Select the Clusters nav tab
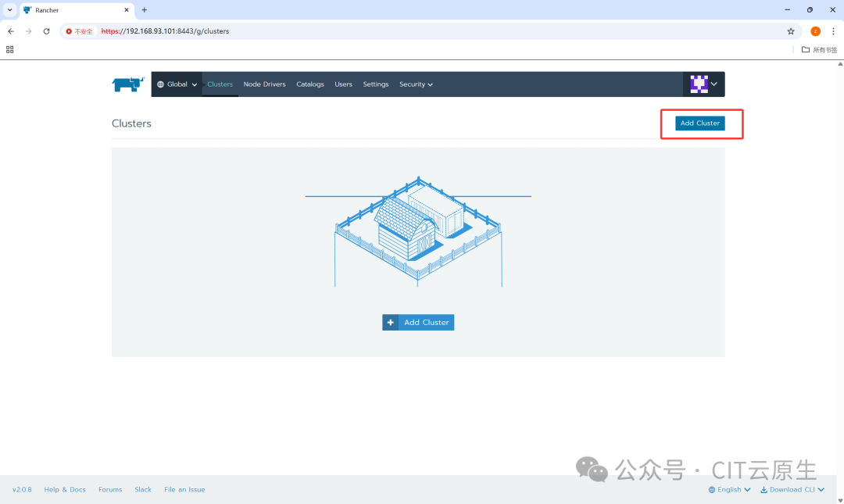Screen dimensions: 844x504 click(220, 84)
